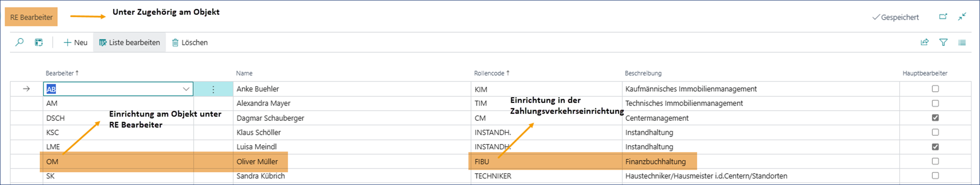
Task: Click the collapse page arrows icon
Action: 962,17
